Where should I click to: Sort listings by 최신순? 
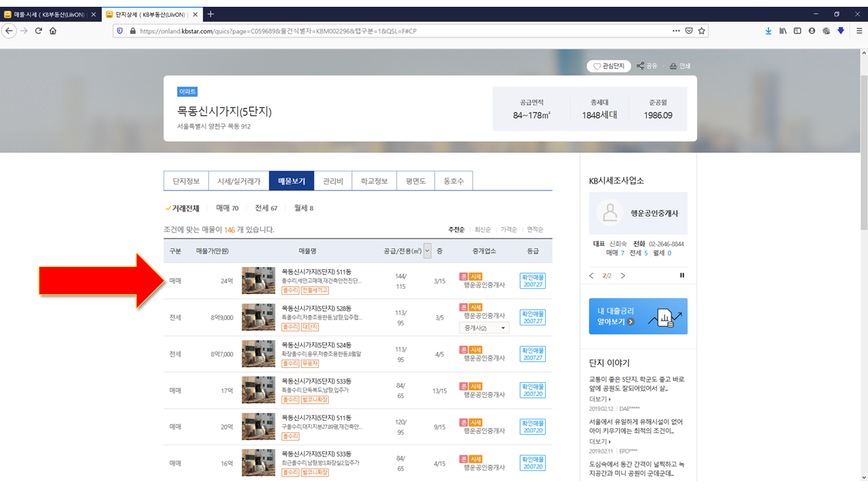[483, 230]
